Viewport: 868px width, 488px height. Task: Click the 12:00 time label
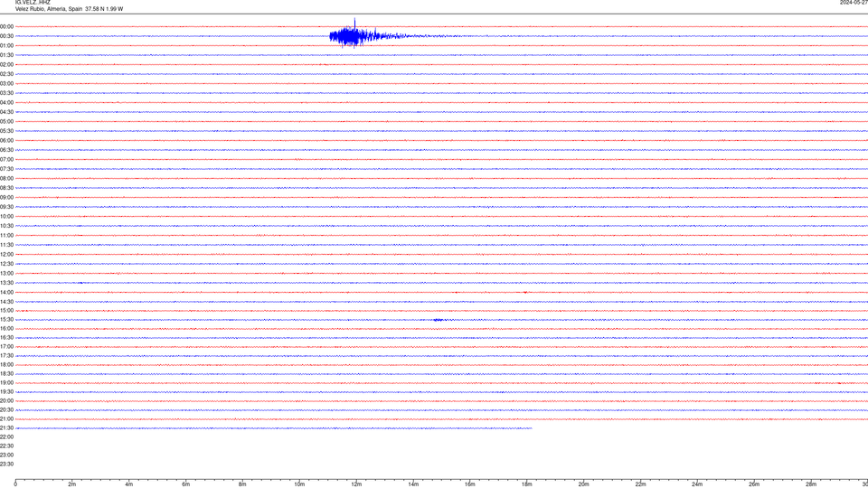coord(6,255)
